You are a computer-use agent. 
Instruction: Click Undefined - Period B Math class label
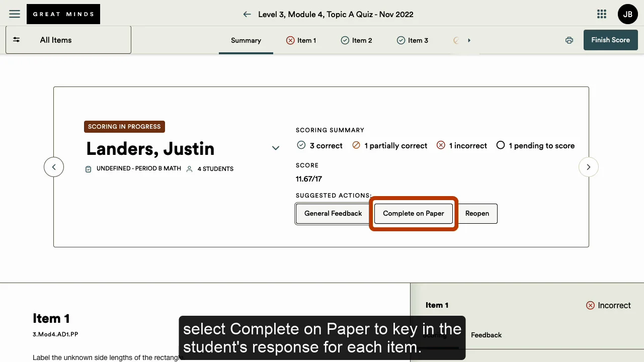click(139, 168)
